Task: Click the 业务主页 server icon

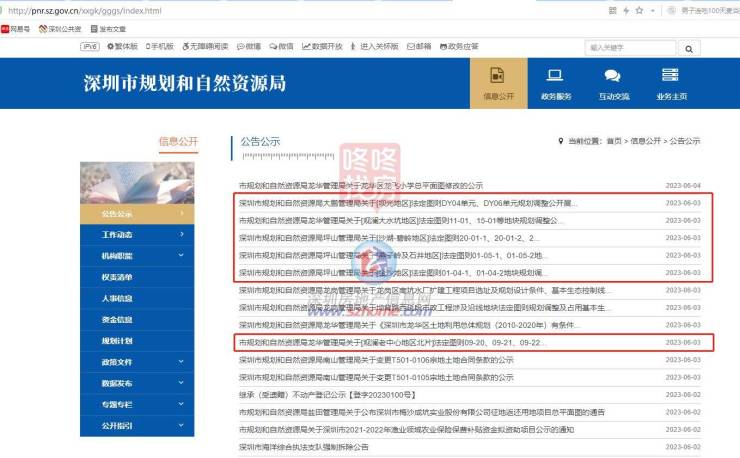Action: click(x=671, y=82)
